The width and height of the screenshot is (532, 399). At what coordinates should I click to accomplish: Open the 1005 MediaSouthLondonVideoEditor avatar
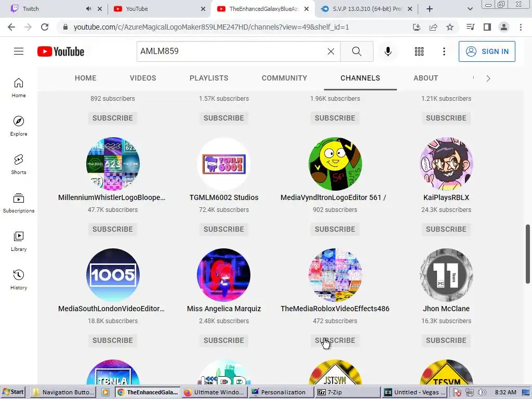pyautogui.click(x=113, y=275)
